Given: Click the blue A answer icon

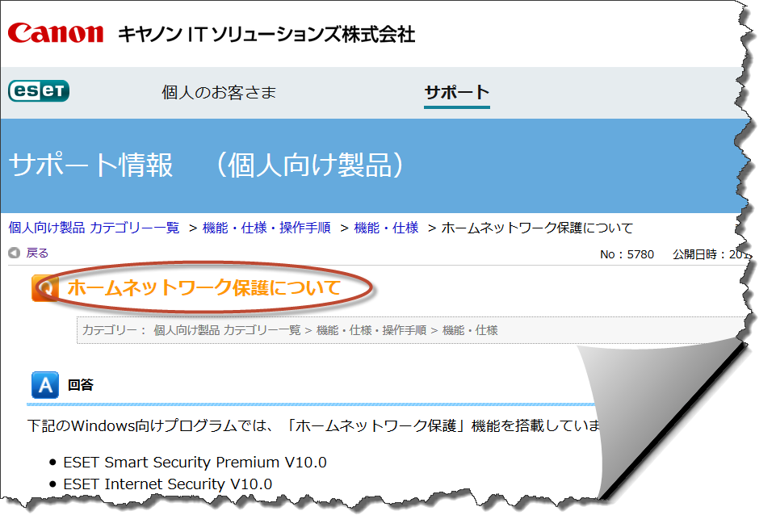Looking at the screenshot, I should coord(45,385).
